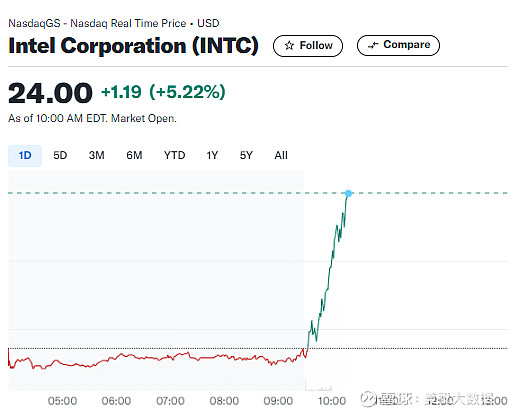This screenshot has width=508, height=414.
Task: Click the 10:00 axis label
Action: point(332,401)
